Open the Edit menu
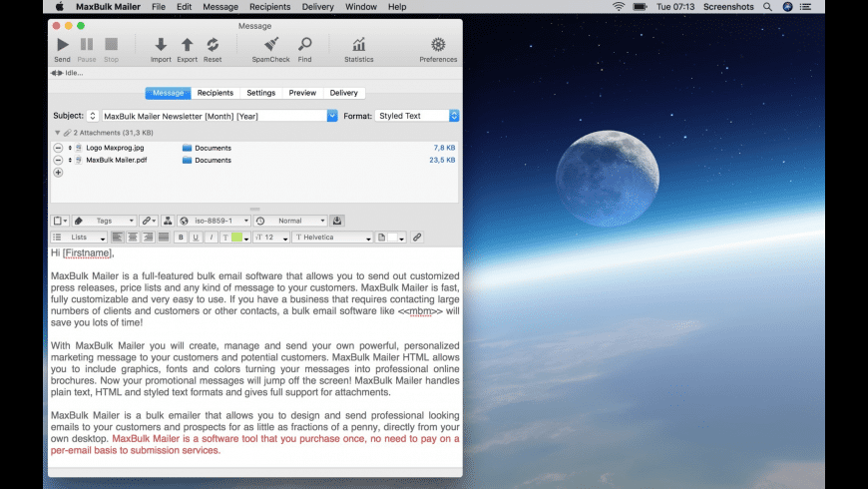Screen dimensions: 868x489 [184, 7]
